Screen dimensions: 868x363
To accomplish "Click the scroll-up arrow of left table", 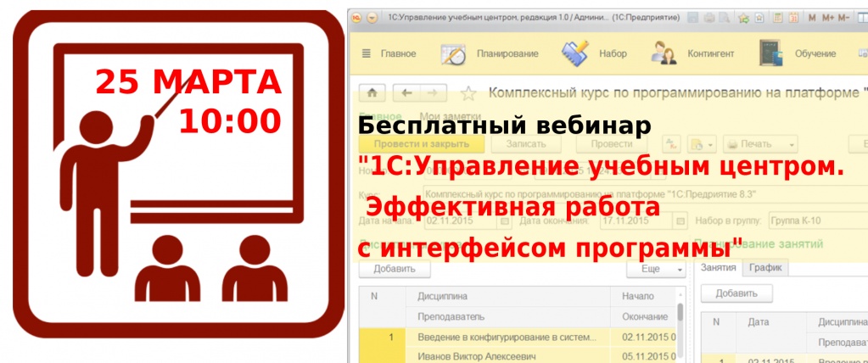I will pos(680,293).
